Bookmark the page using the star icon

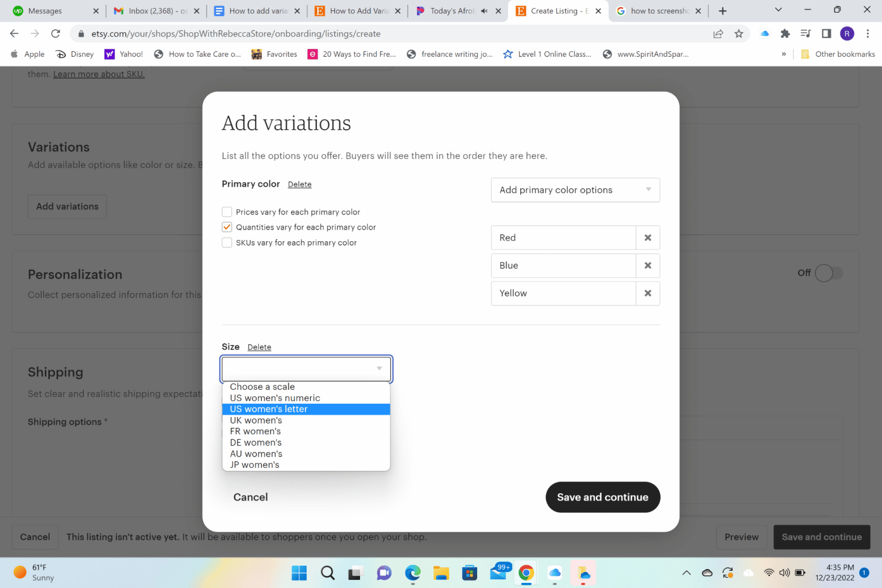[x=739, y=33]
